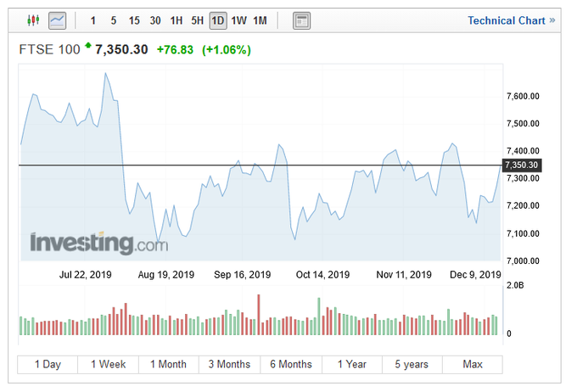The height and width of the screenshot is (392, 577).
Task: Click the Dec 9, 2019 axis label
Action: (x=475, y=275)
